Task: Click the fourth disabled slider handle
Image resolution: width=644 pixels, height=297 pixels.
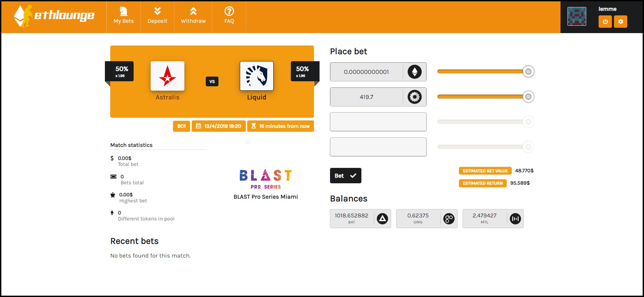Action: tap(528, 147)
